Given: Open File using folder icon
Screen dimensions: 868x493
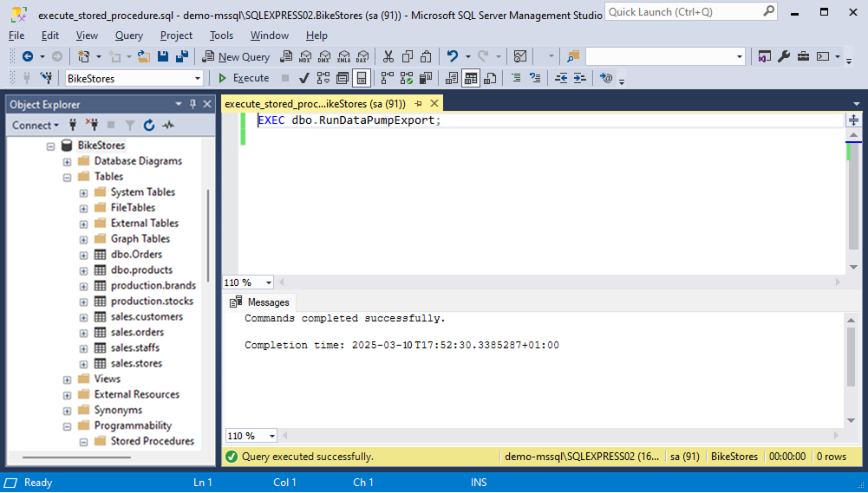Looking at the screenshot, I should tap(144, 56).
